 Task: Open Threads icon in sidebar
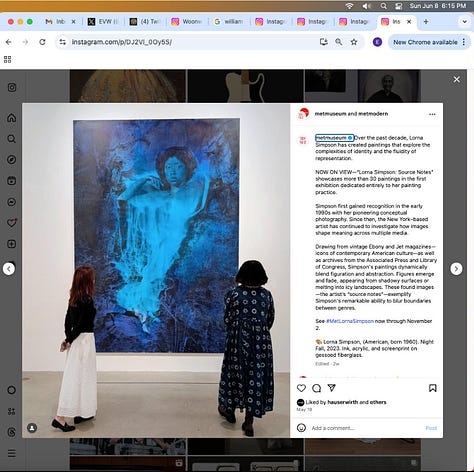[12, 432]
